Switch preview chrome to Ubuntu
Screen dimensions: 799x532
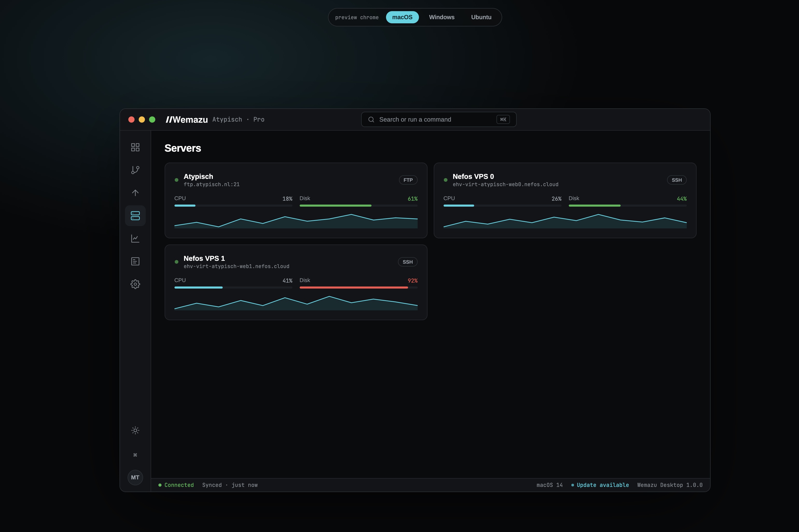481,17
